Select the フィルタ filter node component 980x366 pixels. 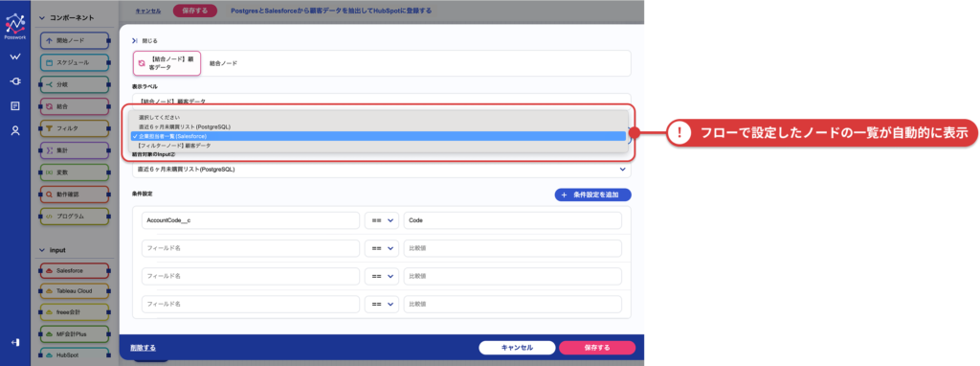(x=75, y=128)
